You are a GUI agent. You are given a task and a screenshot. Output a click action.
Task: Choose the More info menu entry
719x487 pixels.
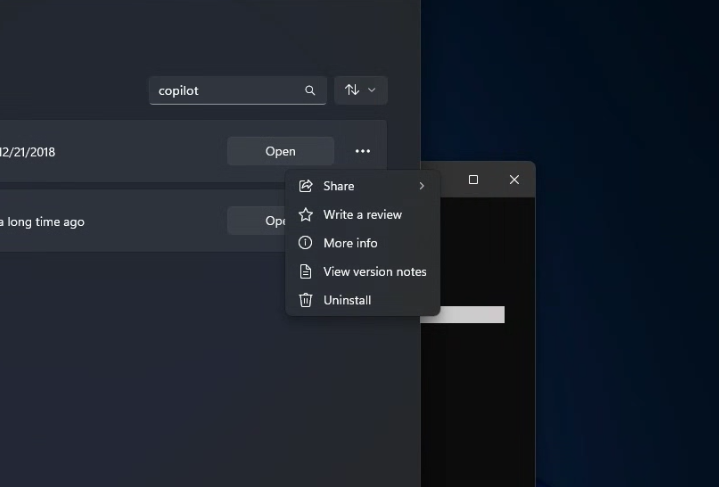pyautogui.click(x=350, y=243)
